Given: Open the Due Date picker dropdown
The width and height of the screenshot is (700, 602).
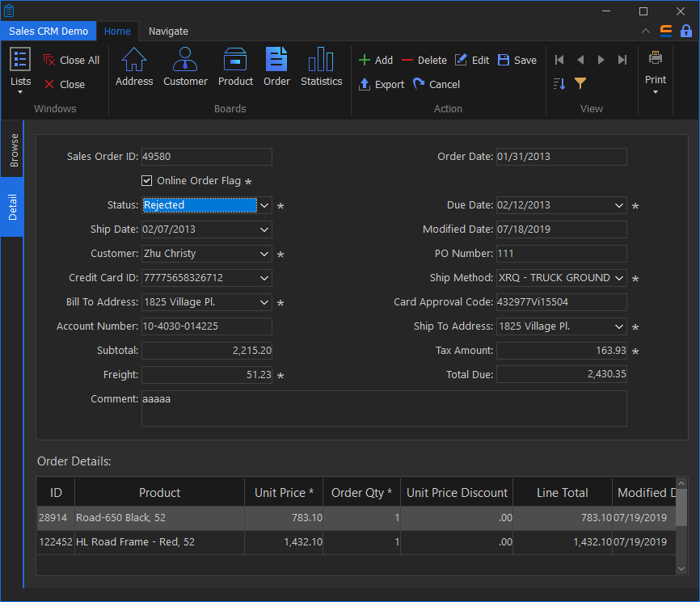Looking at the screenshot, I should pos(619,205).
